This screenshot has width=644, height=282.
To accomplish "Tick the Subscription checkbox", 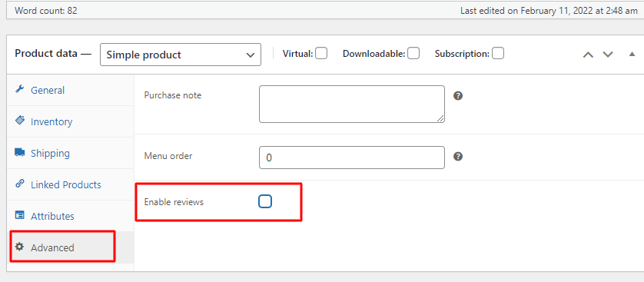I will 498,53.
